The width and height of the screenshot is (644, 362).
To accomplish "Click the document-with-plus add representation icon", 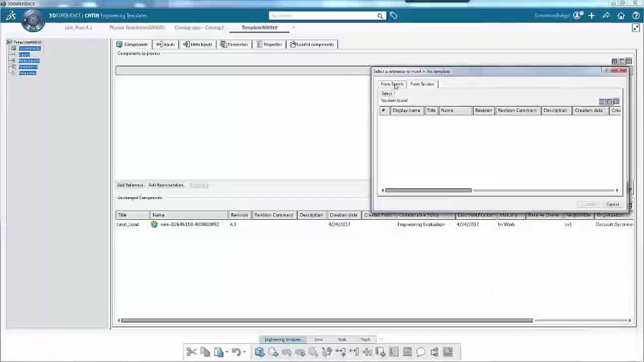I will point(273,352).
